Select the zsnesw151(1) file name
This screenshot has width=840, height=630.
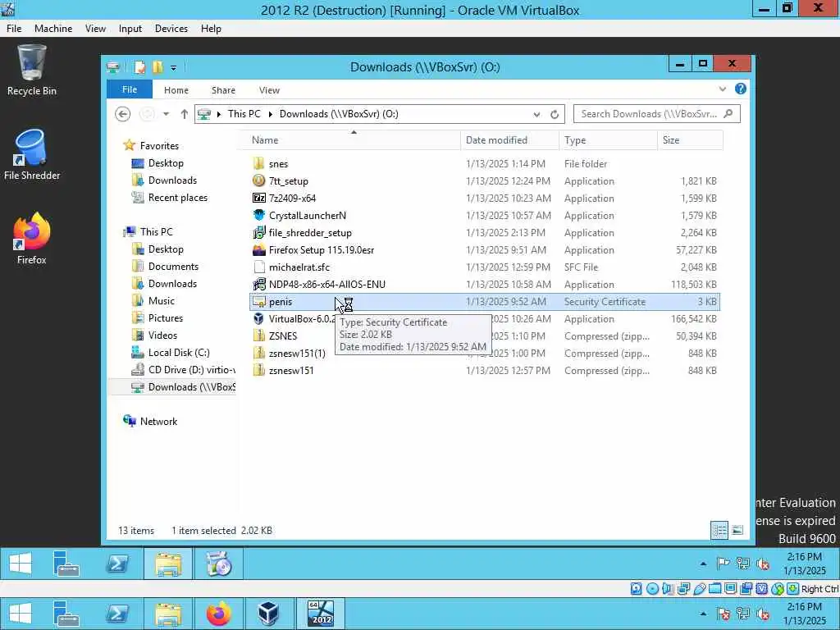click(x=297, y=353)
